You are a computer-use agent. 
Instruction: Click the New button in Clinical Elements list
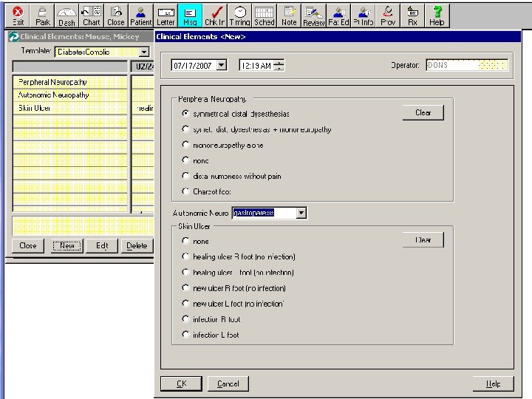67,245
